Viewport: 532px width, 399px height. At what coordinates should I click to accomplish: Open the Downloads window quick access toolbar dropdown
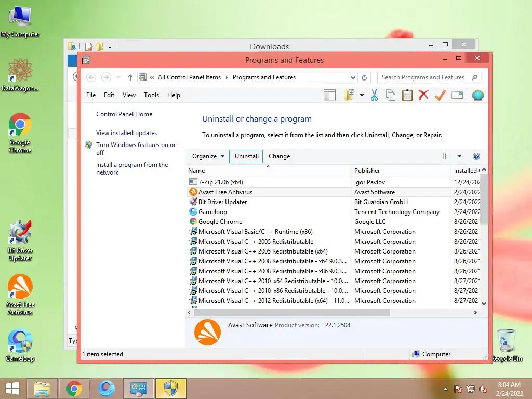point(110,47)
